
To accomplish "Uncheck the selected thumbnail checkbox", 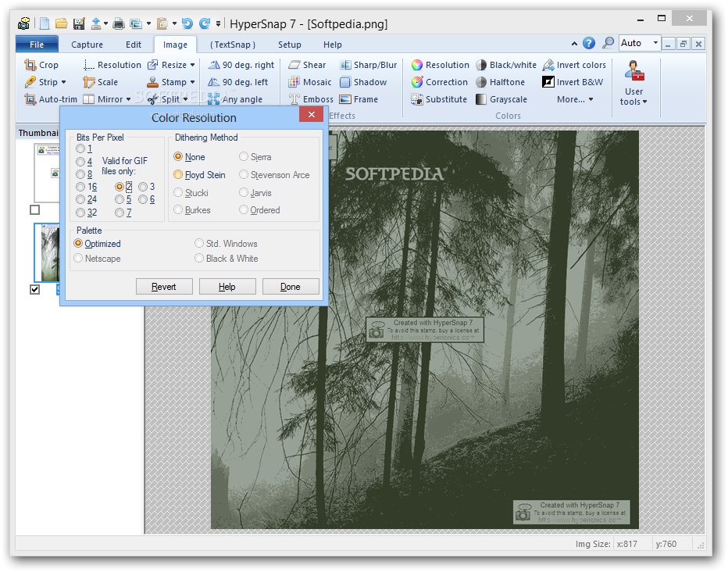I will tap(35, 289).
